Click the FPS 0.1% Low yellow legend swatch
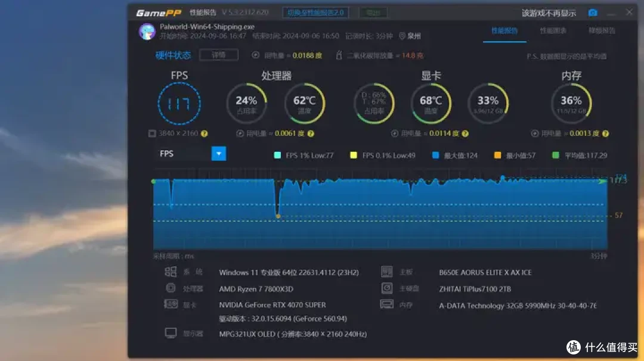644x361 pixels. pos(353,155)
